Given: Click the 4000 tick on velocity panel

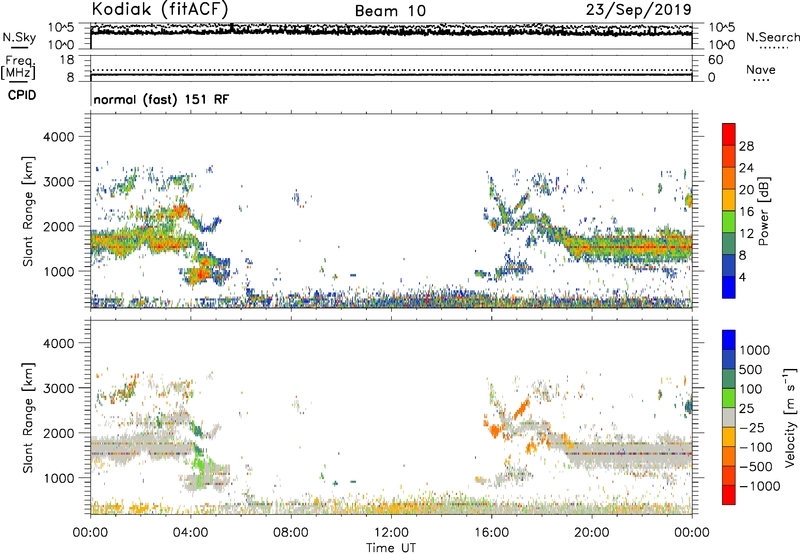Looking at the screenshot, I should [x=59, y=343].
